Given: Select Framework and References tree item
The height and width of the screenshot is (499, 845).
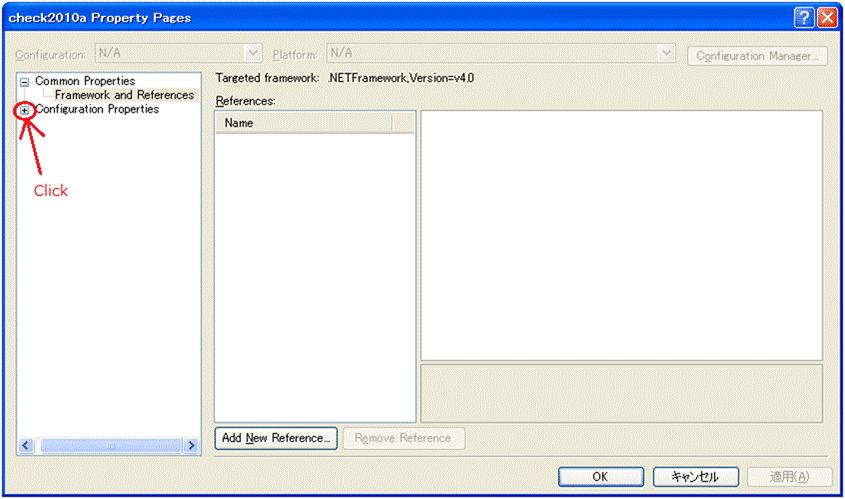Looking at the screenshot, I should tap(124, 95).
